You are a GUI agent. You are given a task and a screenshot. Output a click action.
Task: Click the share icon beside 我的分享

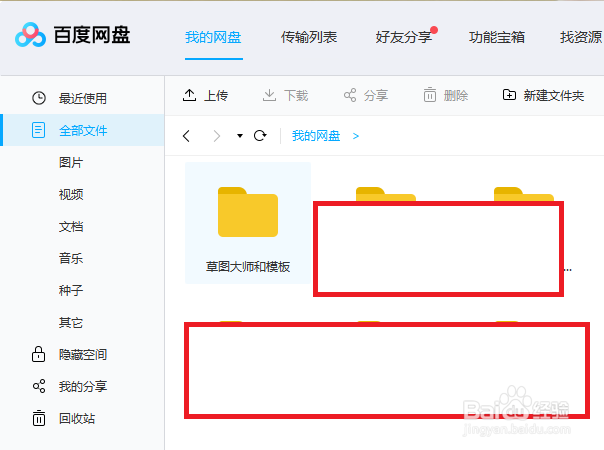point(39,386)
